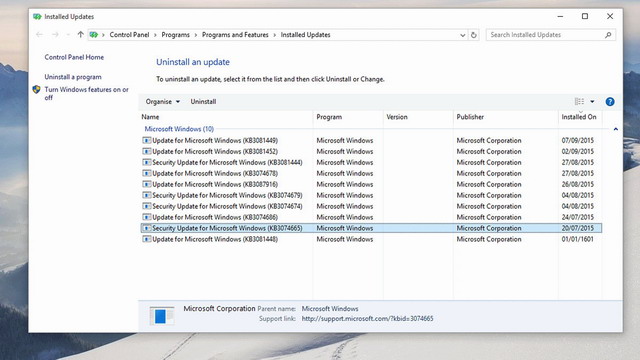The image size is (640, 360).
Task: Click icon of update KB3074678
Action: coord(147,173)
